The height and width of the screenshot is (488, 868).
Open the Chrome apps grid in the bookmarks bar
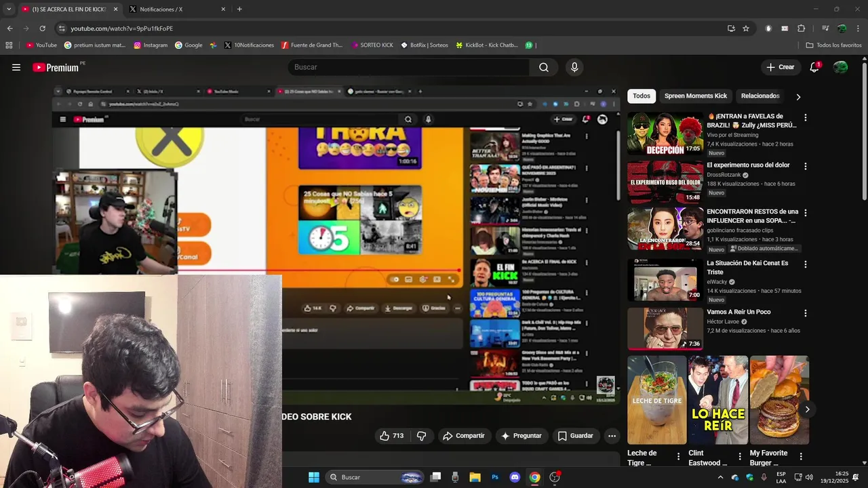click(9, 45)
